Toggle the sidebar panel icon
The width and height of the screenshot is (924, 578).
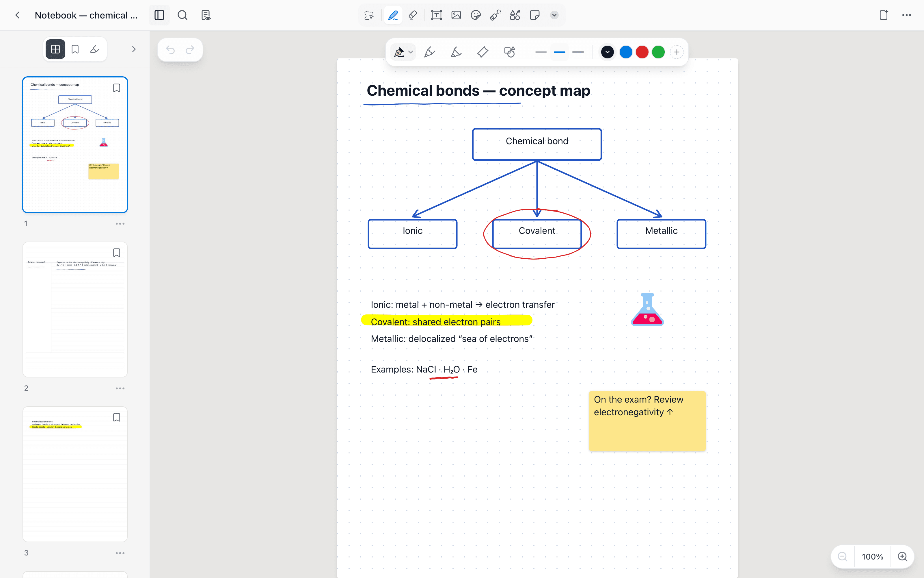coord(159,15)
